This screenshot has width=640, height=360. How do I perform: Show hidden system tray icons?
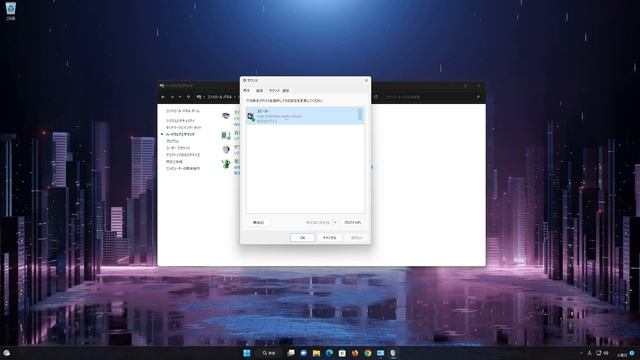581,353
